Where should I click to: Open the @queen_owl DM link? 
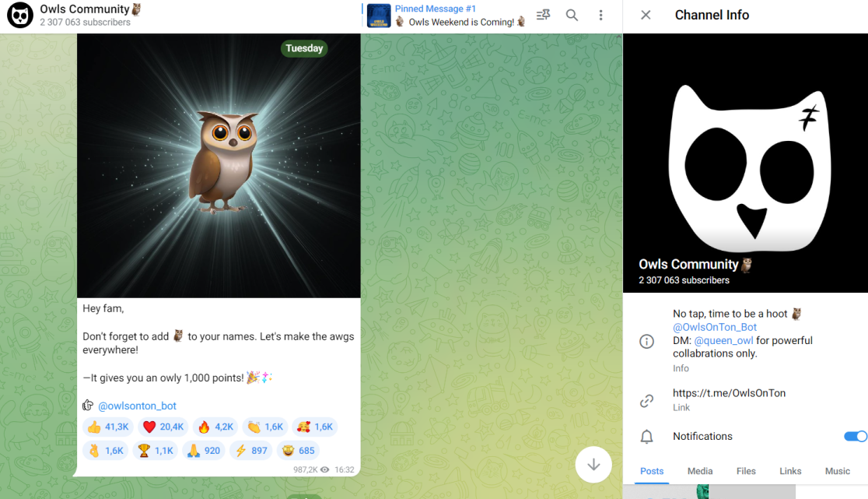pyautogui.click(x=723, y=341)
